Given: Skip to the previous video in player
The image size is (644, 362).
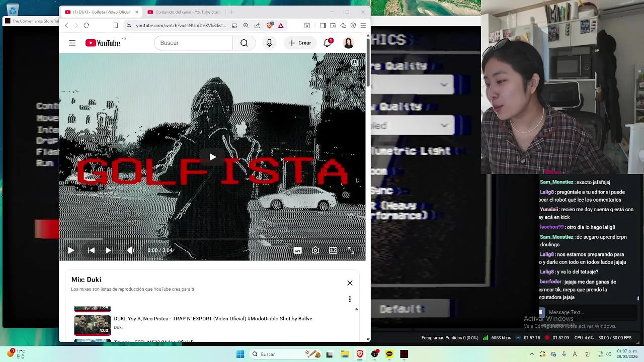Looking at the screenshot, I should (x=91, y=250).
